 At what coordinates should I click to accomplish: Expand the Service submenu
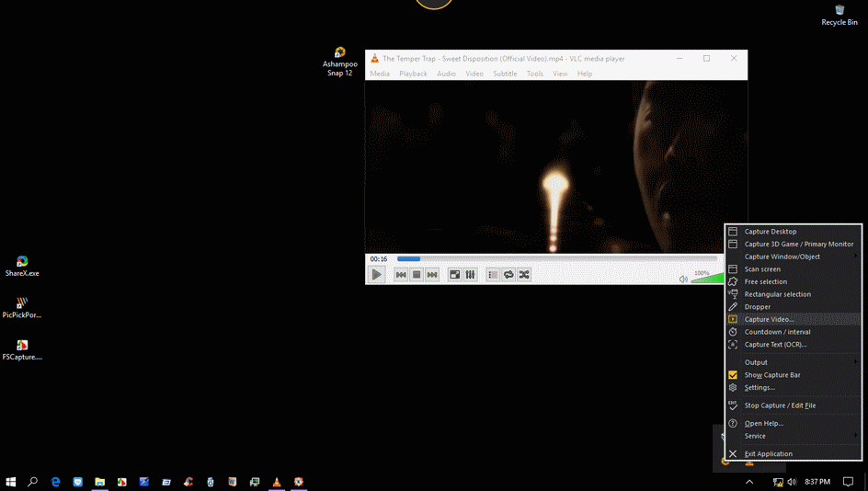[x=793, y=436]
